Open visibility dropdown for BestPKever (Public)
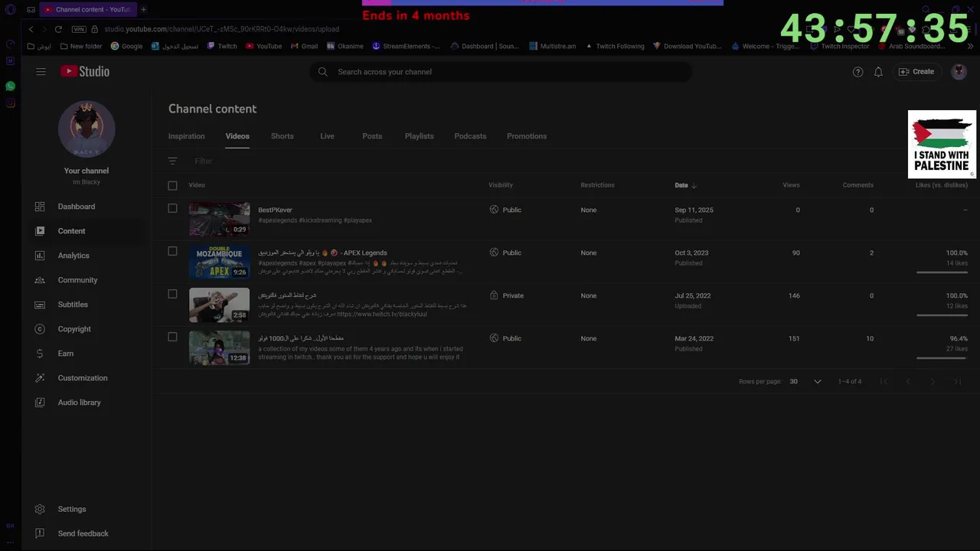The width and height of the screenshot is (980, 551). coord(505,210)
